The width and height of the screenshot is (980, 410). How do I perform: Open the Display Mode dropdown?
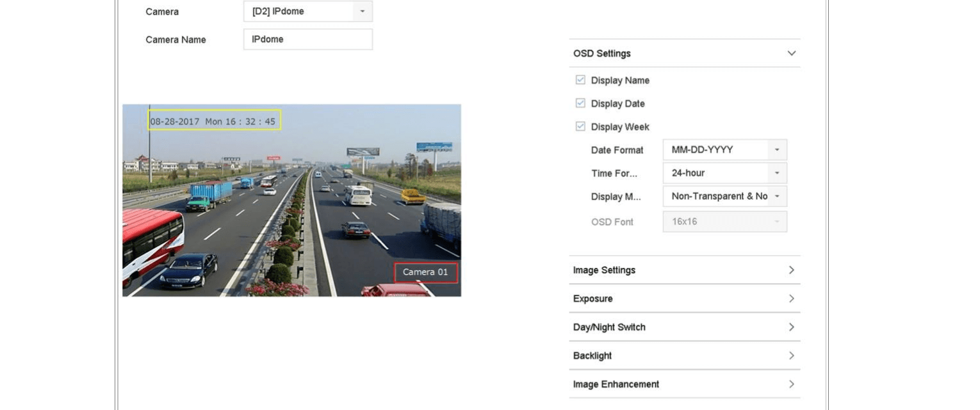point(724,196)
